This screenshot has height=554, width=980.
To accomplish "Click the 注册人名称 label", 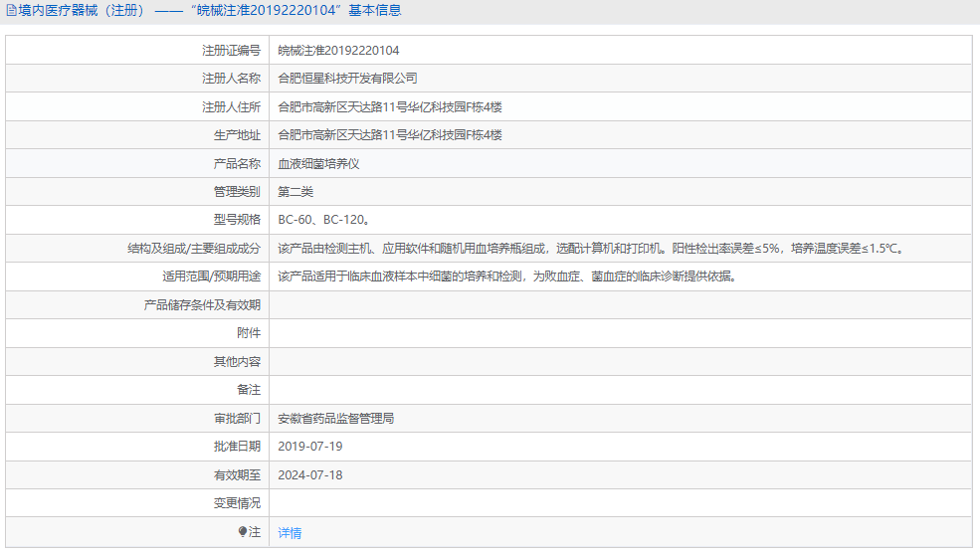I will click(231, 79).
